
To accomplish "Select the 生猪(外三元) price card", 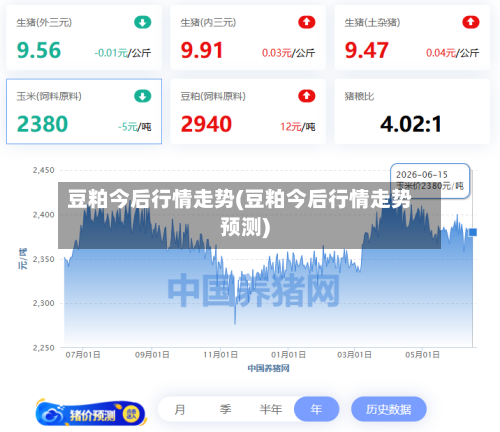I will pos(84,38).
